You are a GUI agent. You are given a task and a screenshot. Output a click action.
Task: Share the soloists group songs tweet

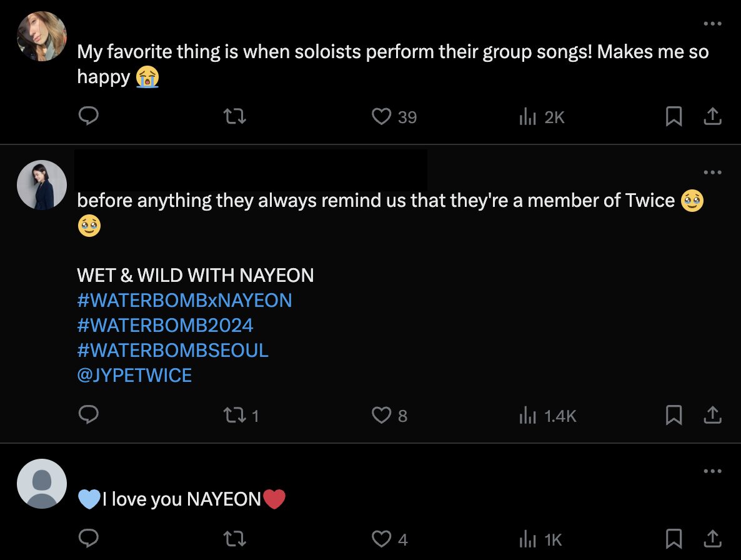coord(713,116)
